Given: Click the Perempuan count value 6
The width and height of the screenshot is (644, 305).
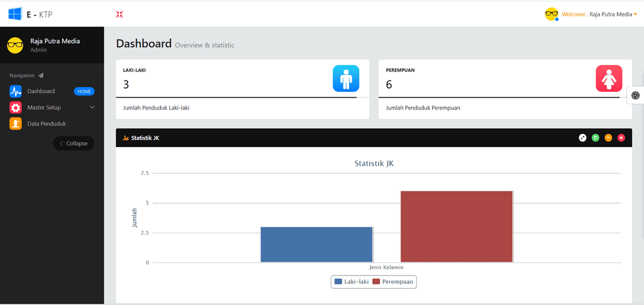Looking at the screenshot, I should tap(389, 84).
